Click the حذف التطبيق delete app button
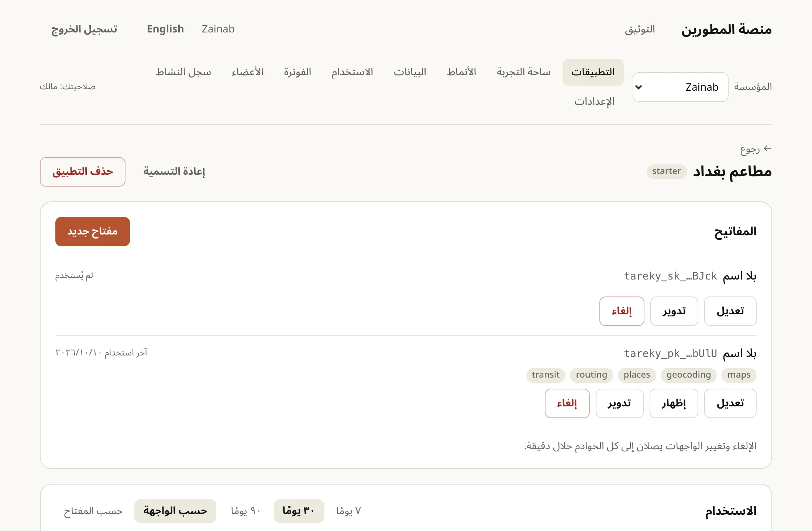 coord(83,172)
